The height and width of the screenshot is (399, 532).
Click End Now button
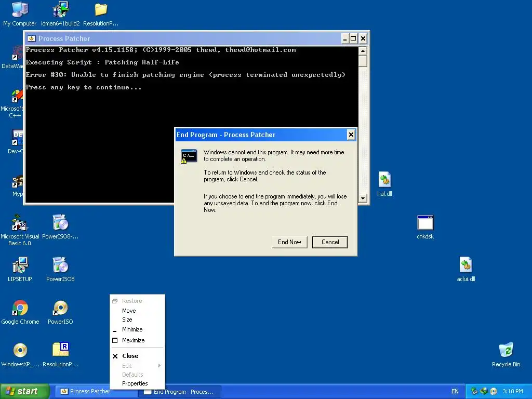click(289, 242)
